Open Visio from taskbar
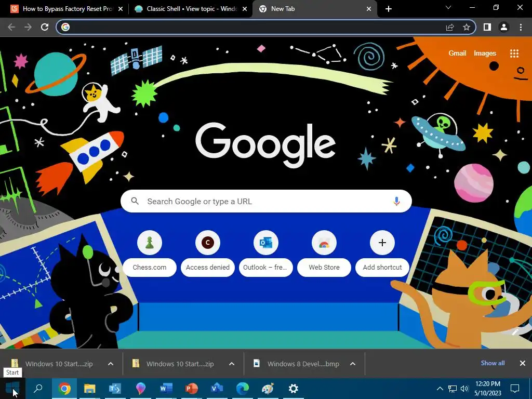 [x=217, y=389]
